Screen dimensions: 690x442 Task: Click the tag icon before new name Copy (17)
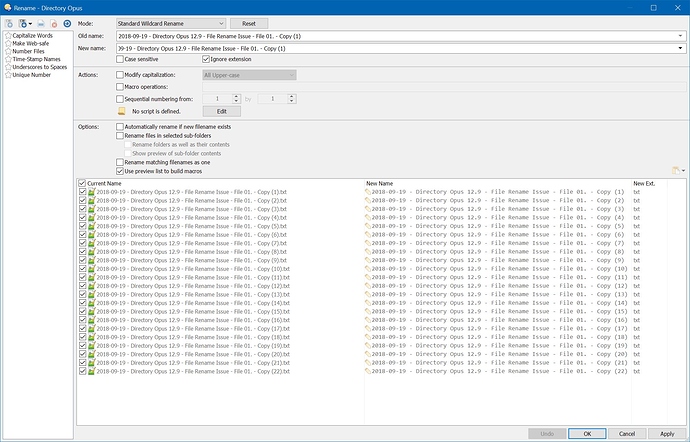[368, 329]
